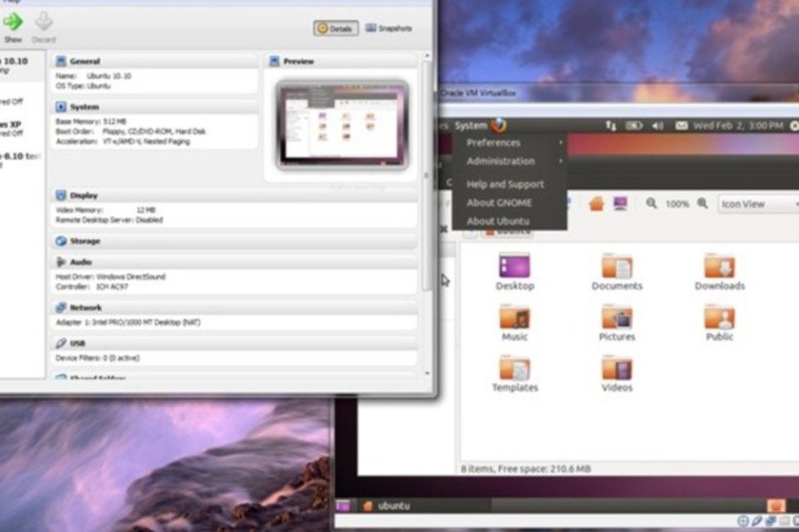
Task: Click the "Device Filters: 0 (0 active)" line
Action: tap(97, 358)
